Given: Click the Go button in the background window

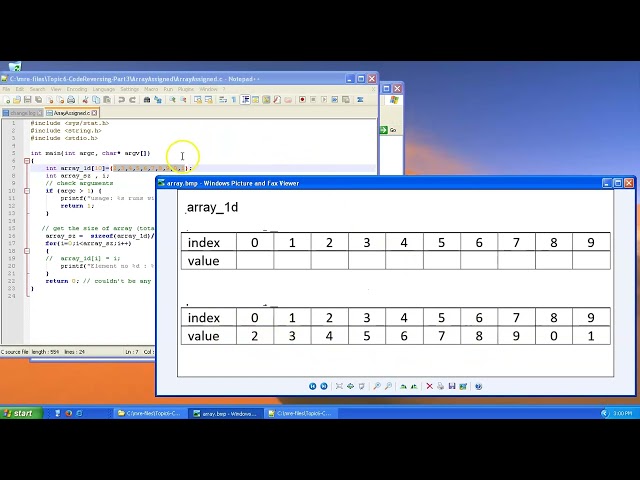Looking at the screenshot, I should 389,130.
